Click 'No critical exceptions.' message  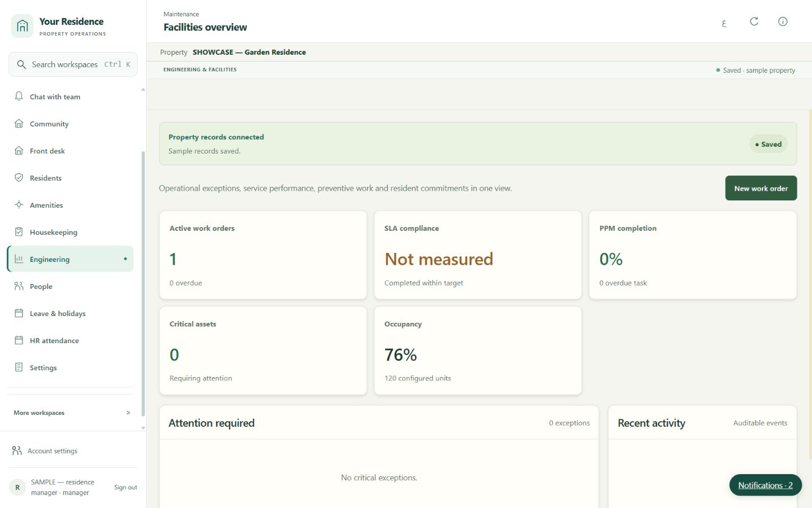coord(379,478)
